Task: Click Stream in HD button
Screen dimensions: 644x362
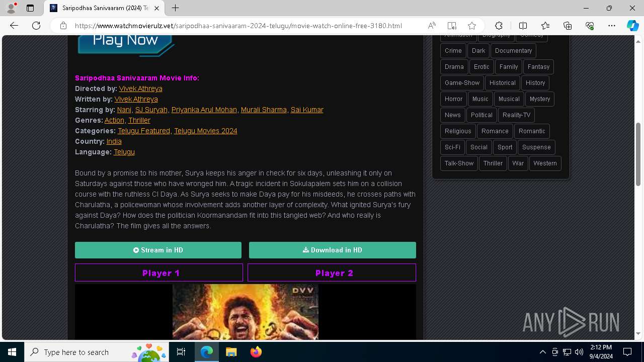Action: pyautogui.click(x=158, y=250)
